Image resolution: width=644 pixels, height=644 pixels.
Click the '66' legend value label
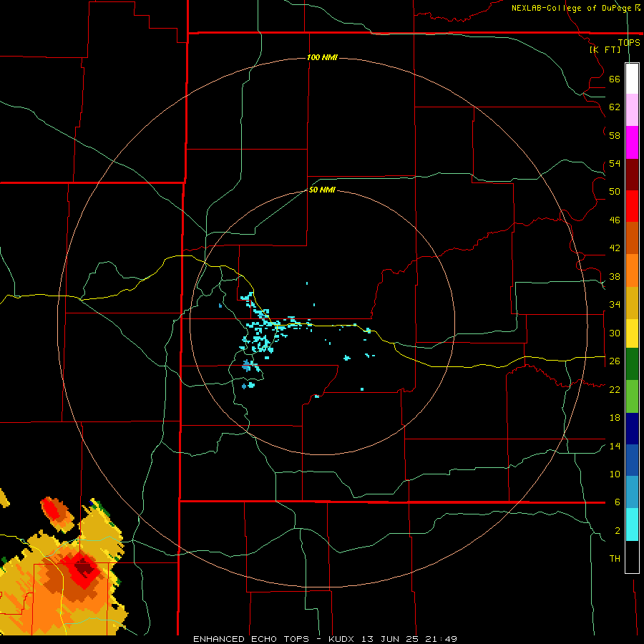[615, 79]
